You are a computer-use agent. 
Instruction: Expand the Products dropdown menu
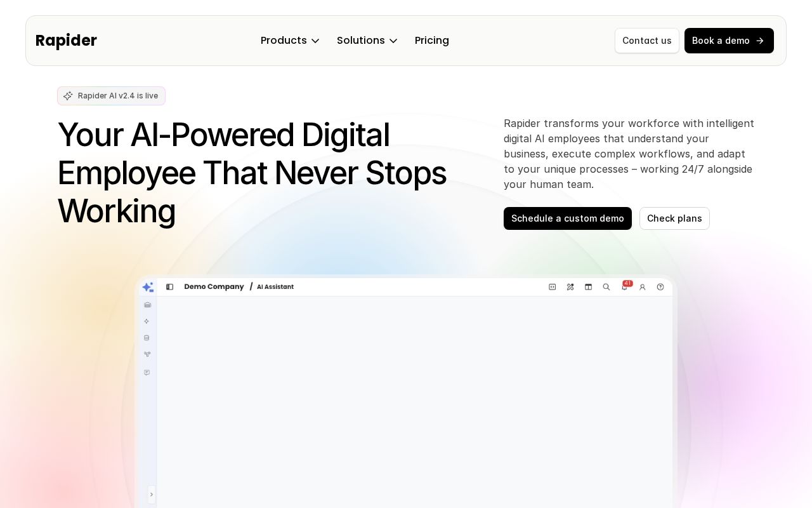[x=290, y=41]
